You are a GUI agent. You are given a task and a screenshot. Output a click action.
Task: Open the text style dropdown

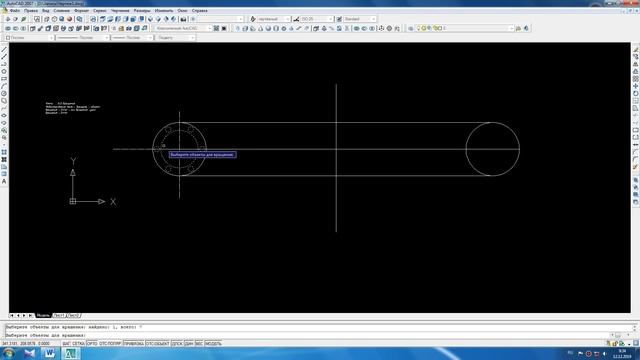pyautogui.click(x=273, y=19)
